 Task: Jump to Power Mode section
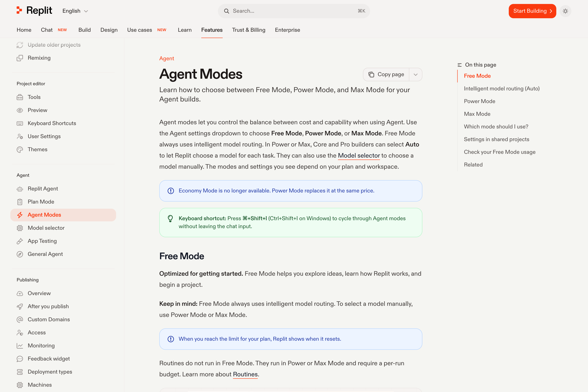(x=479, y=101)
